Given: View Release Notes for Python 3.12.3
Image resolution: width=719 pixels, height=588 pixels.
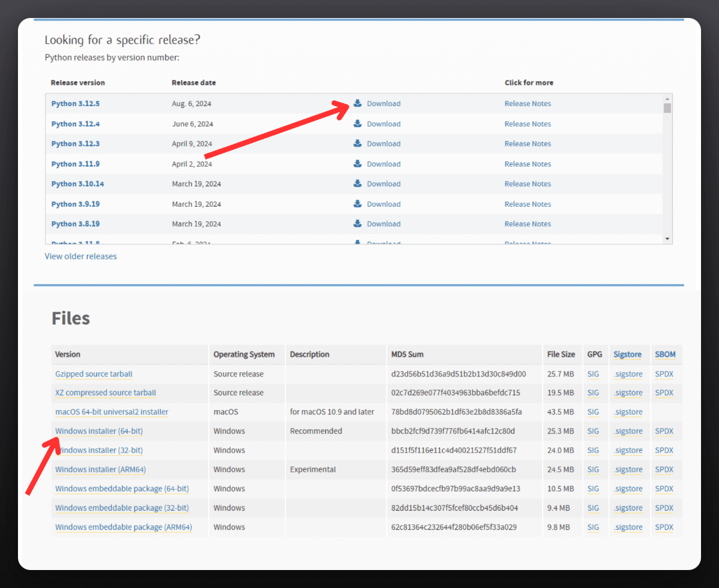Looking at the screenshot, I should click(x=527, y=144).
